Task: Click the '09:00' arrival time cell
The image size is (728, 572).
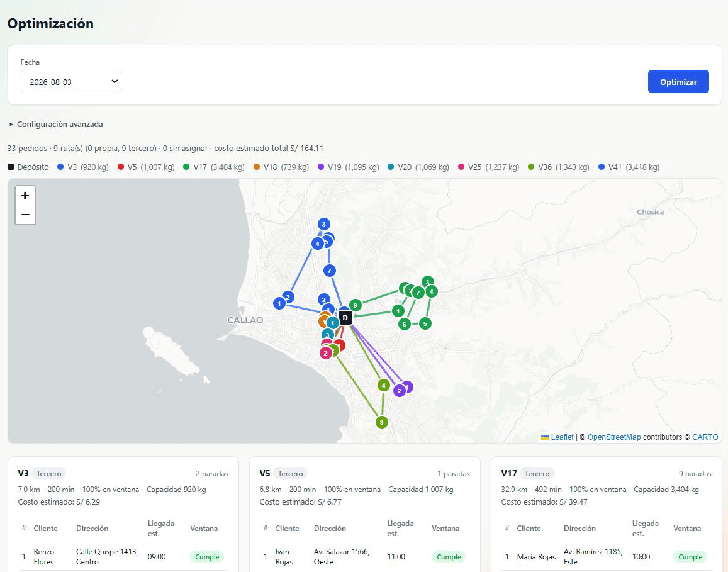Action: (157, 557)
